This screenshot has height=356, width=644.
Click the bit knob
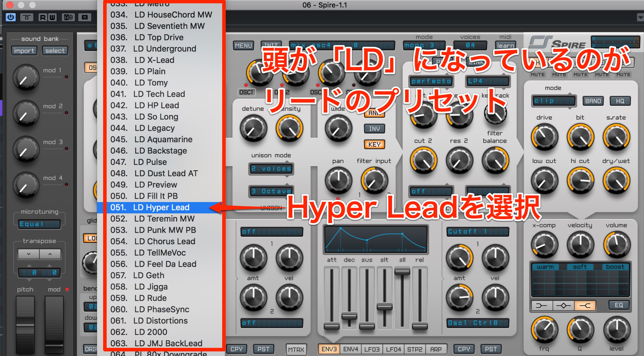(580, 137)
